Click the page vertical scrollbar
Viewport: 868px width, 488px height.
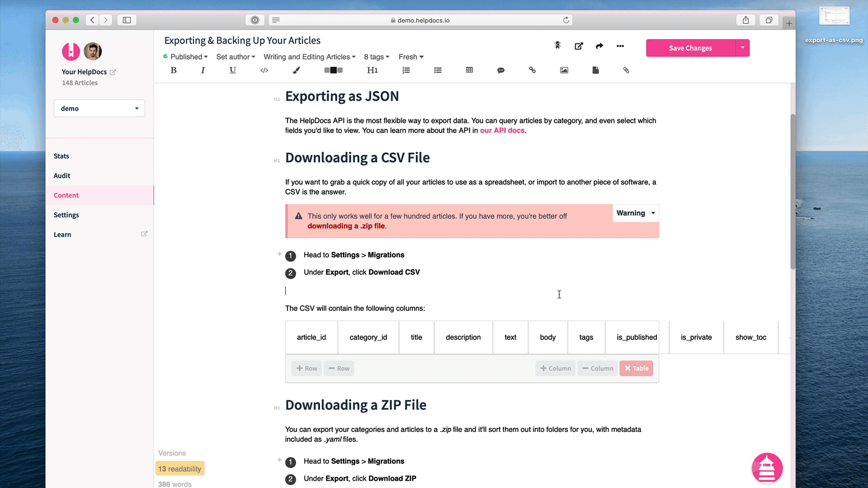coord(793,191)
